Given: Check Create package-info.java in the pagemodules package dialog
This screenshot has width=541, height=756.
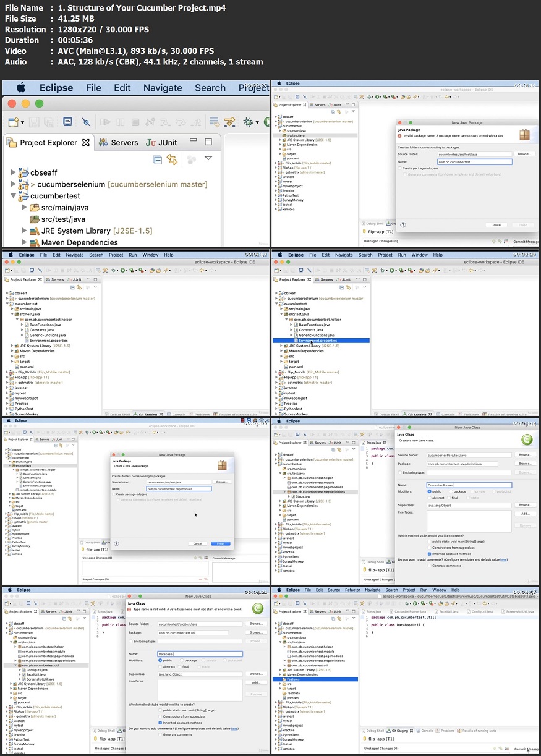Looking at the screenshot, I should click(114, 495).
